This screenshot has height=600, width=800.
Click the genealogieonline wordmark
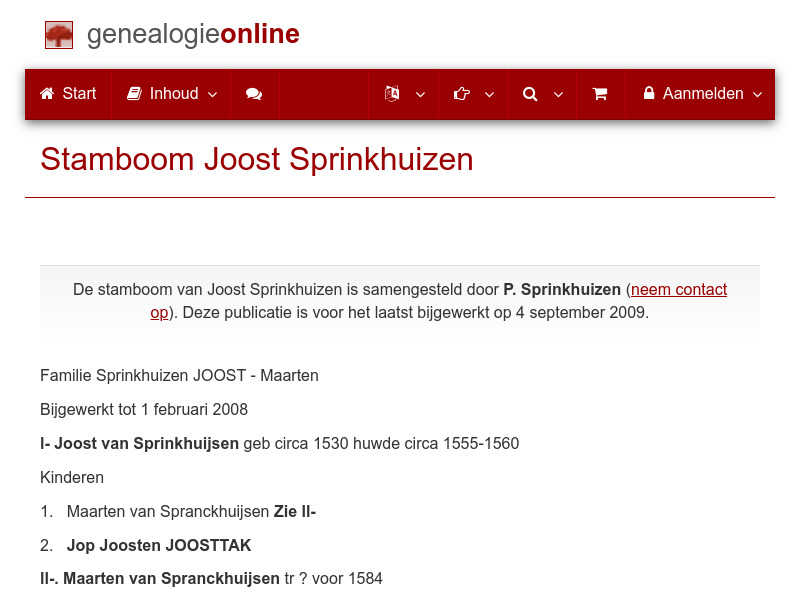click(x=192, y=34)
